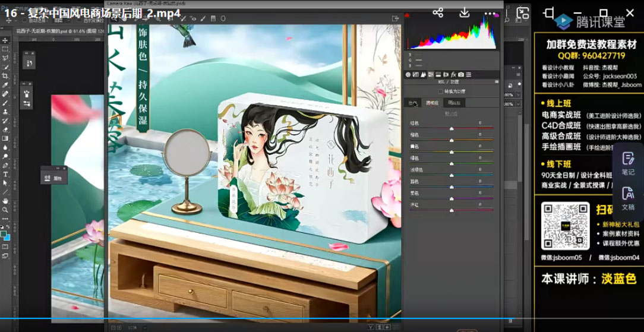Image resolution: width=644 pixels, height=332 pixels.
Task: Click the 洋红 value field
Action: click(479, 204)
